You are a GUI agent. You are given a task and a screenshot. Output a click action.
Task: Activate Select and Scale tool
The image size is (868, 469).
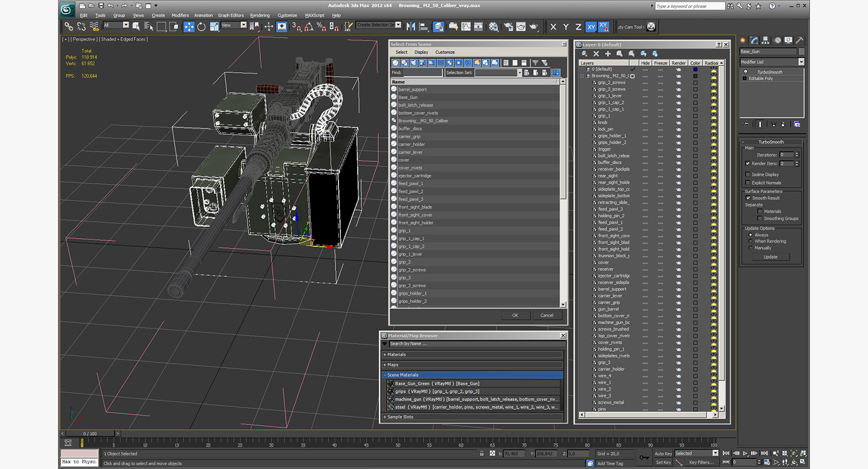[x=213, y=26]
